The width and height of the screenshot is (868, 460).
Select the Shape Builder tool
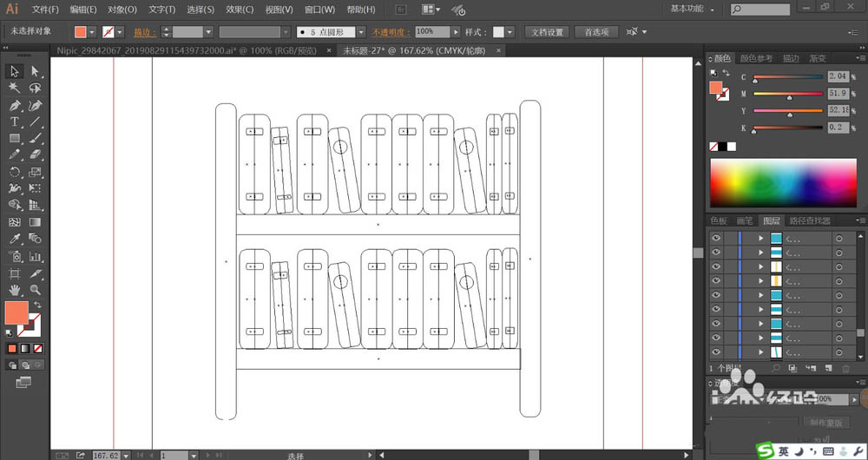pyautogui.click(x=15, y=206)
